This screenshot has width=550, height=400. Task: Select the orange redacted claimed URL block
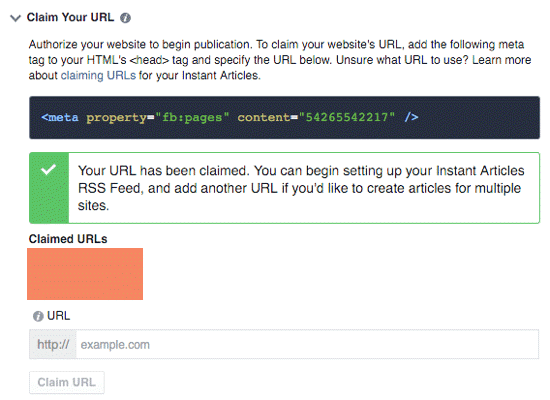85,274
